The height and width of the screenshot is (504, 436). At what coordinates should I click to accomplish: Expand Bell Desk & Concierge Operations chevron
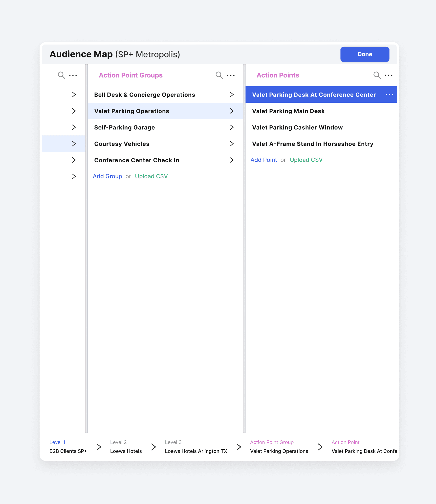click(232, 95)
